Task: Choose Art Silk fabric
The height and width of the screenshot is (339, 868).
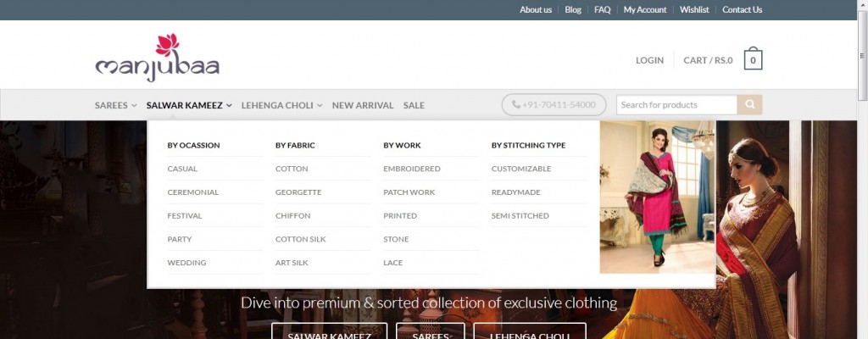Action: tap(292, 263)
